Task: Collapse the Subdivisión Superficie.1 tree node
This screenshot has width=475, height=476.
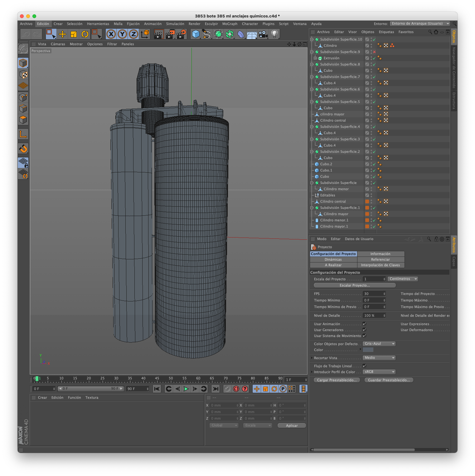Action: coord(312,208)
